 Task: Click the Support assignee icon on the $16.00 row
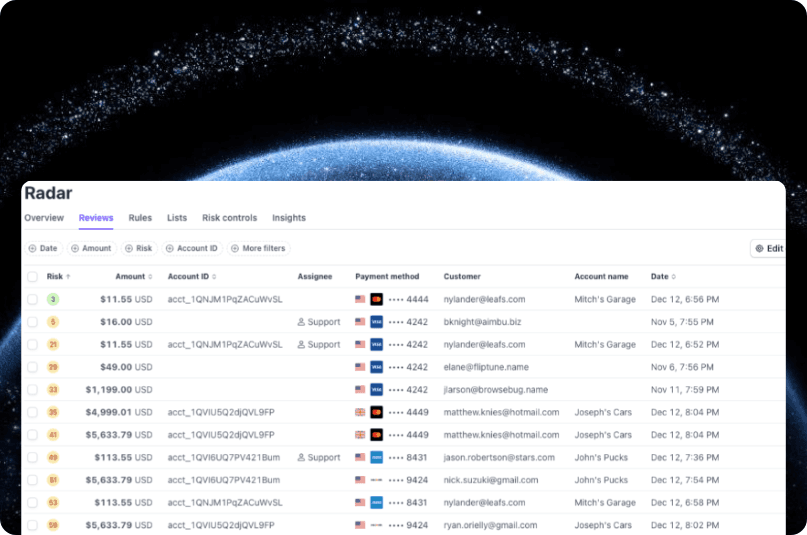coord(301,322)
